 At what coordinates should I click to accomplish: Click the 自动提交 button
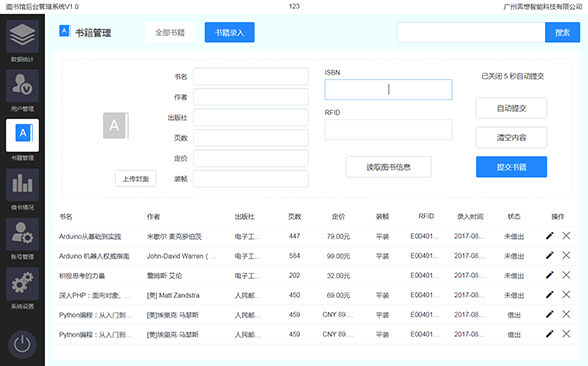[512, 108]
